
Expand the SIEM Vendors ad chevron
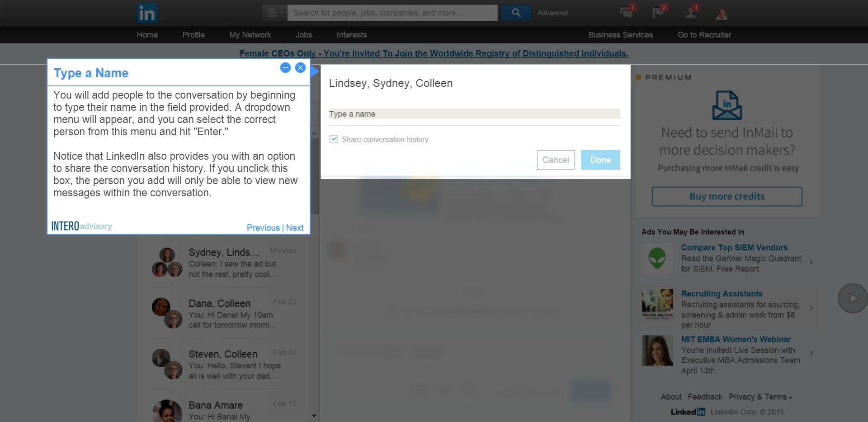tap(811, 262)
